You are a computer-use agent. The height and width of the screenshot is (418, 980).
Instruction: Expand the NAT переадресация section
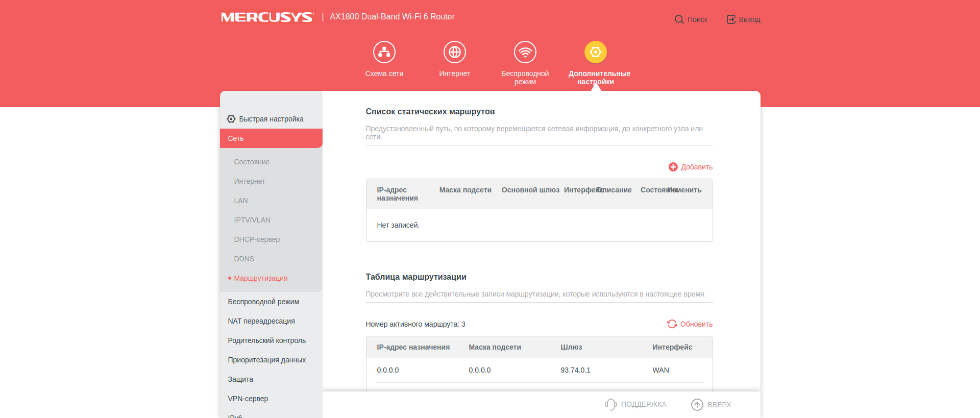click(261, 321)
